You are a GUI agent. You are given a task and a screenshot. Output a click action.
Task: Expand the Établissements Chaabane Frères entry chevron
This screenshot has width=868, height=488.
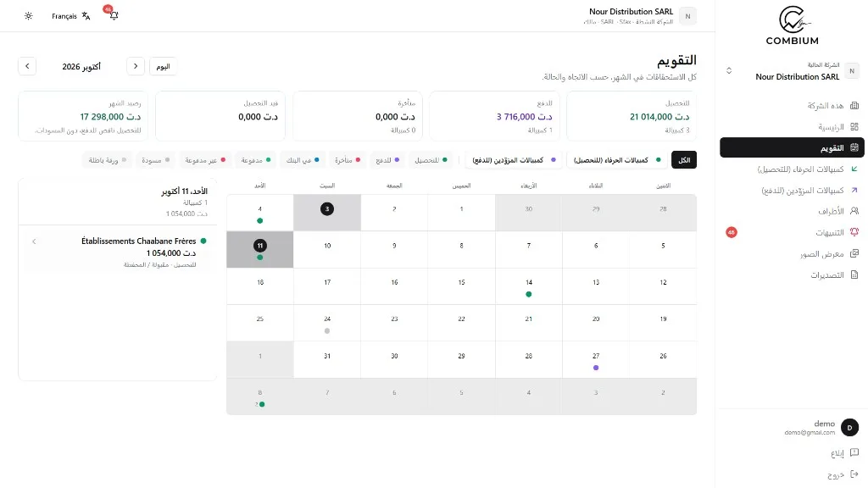(34, 241)
